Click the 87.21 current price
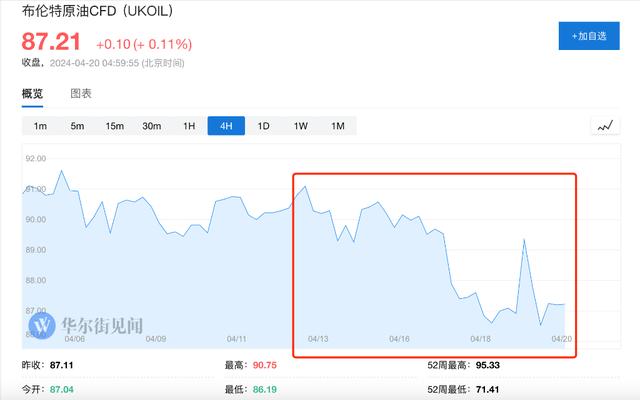 click(51, 41)
